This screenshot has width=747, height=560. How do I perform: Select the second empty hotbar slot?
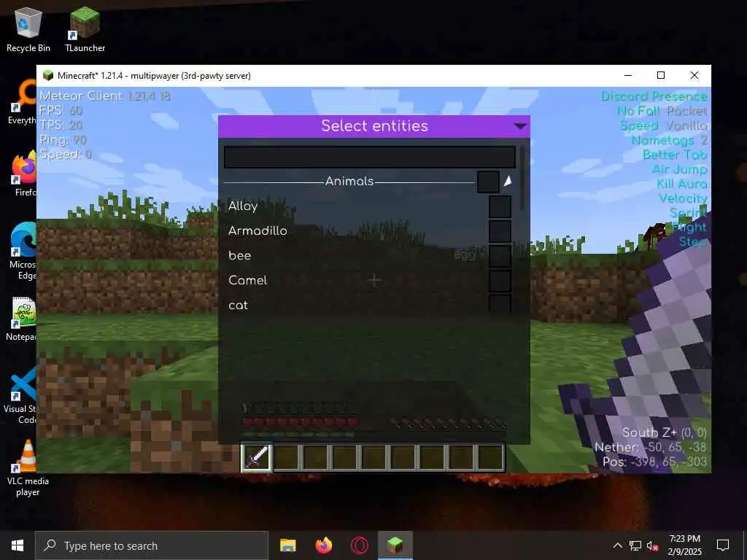315,458
